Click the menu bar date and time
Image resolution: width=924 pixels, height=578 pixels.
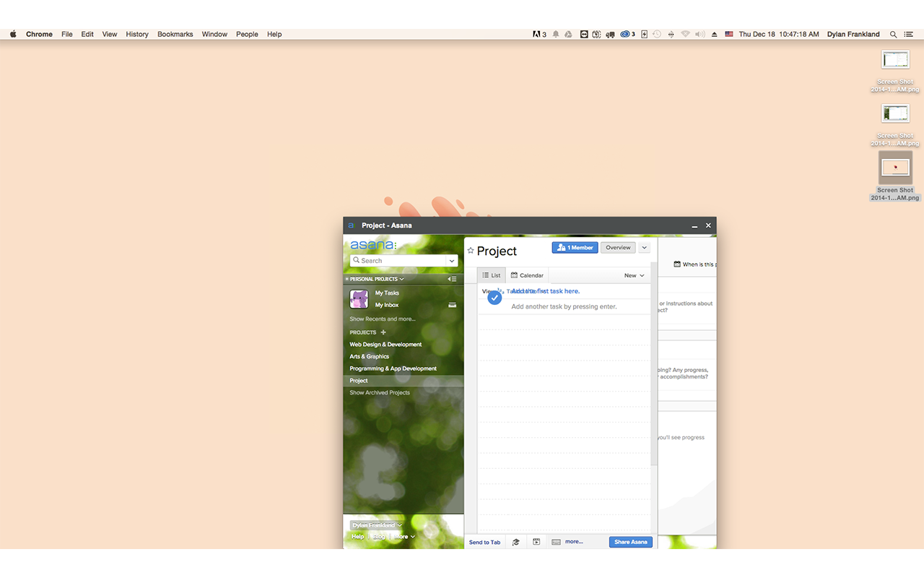[779, 34]
